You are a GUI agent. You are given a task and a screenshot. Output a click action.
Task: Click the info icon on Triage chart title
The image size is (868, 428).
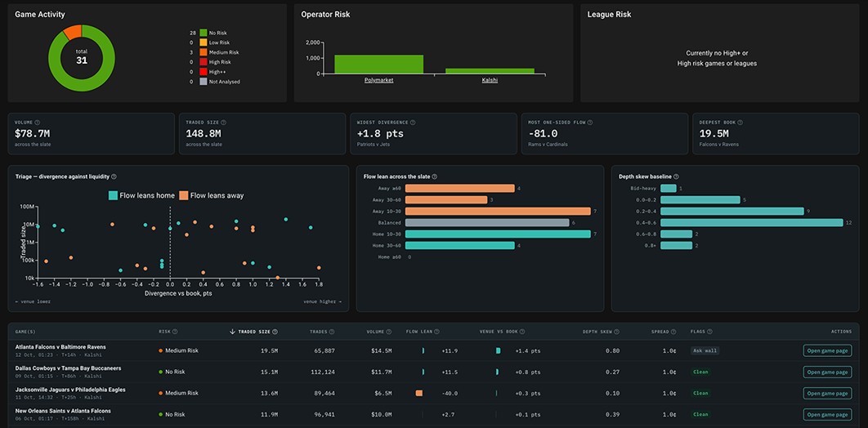[x=114, y=177]
